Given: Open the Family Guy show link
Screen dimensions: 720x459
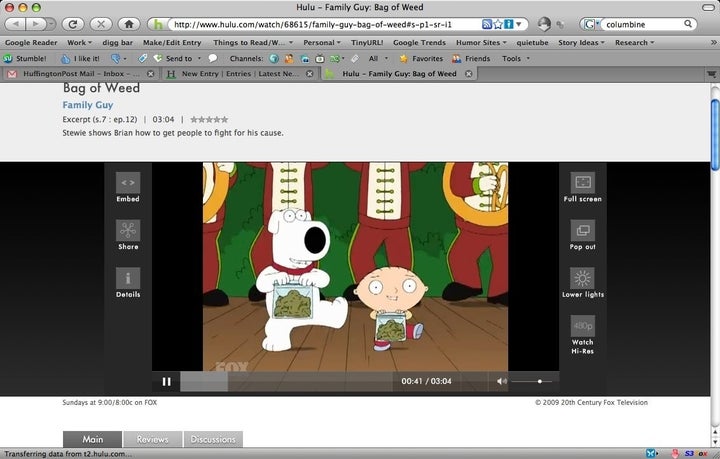Looking at the screenshot, I should tap(88, 105).
